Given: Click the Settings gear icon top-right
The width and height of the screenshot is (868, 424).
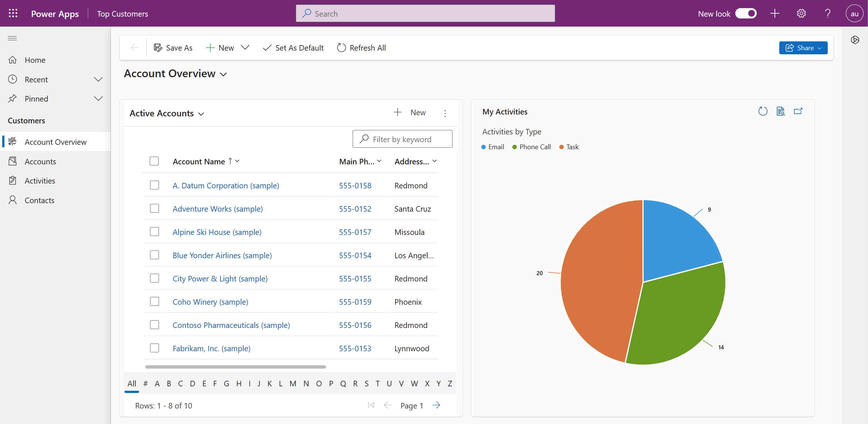Looking at the screenshot, I should point(801,13).
